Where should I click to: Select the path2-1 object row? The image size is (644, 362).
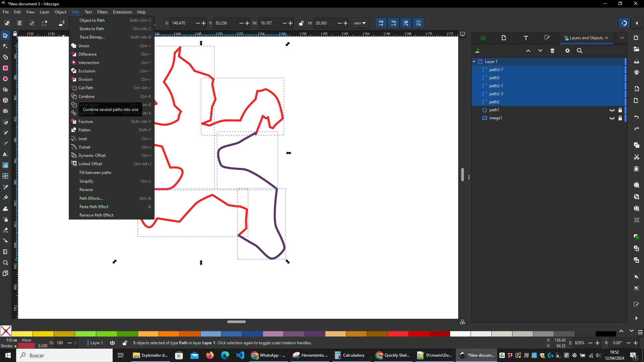point(548,86)
